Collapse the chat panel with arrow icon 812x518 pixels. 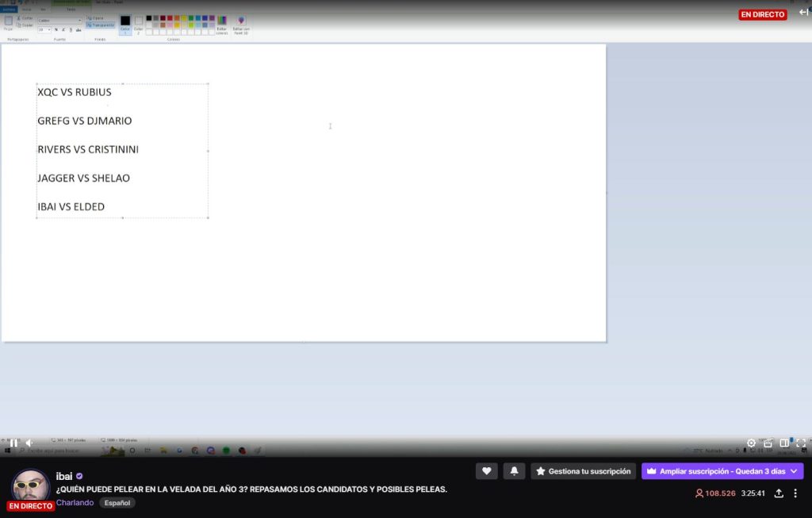tap(803, 12)
